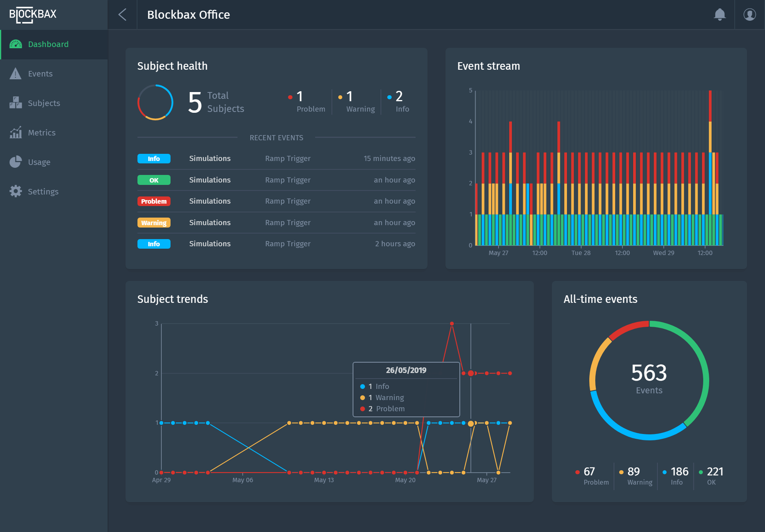Viewport: 765px width, 532px height.
Task: Select the Dashboard gauge icon in sidebar
Action: pos(16,44)
